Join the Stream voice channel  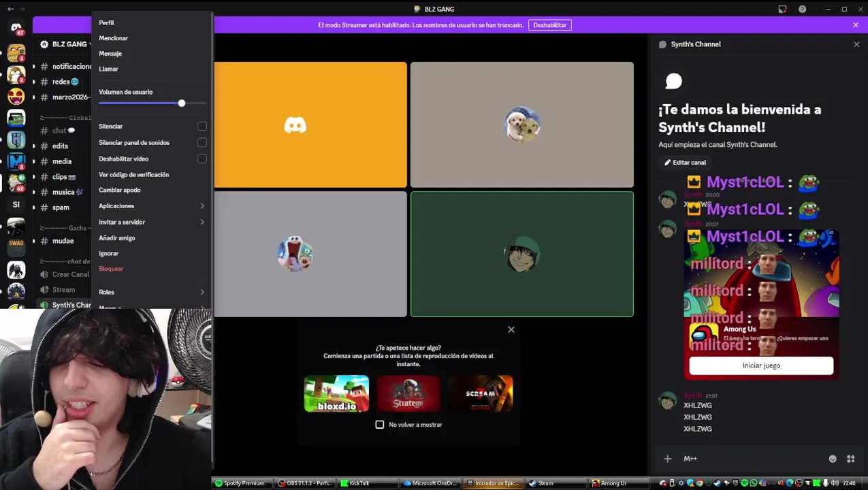[63, 289]
